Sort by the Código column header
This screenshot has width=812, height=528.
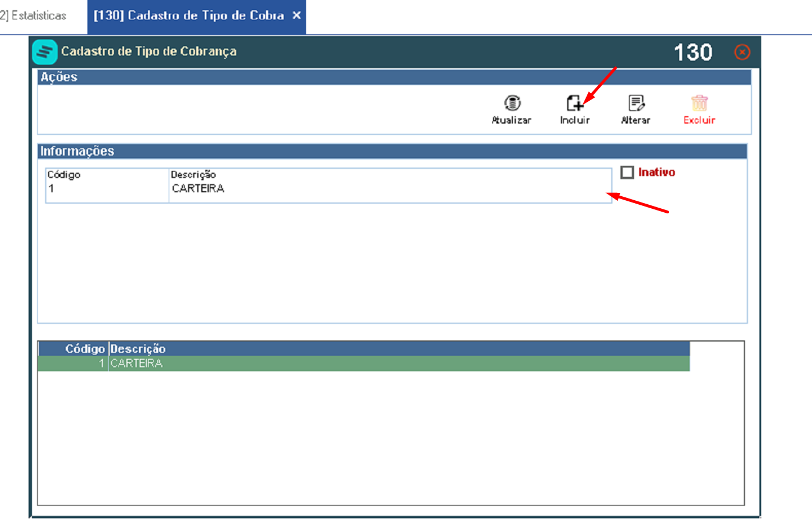(x=73, y=349)
